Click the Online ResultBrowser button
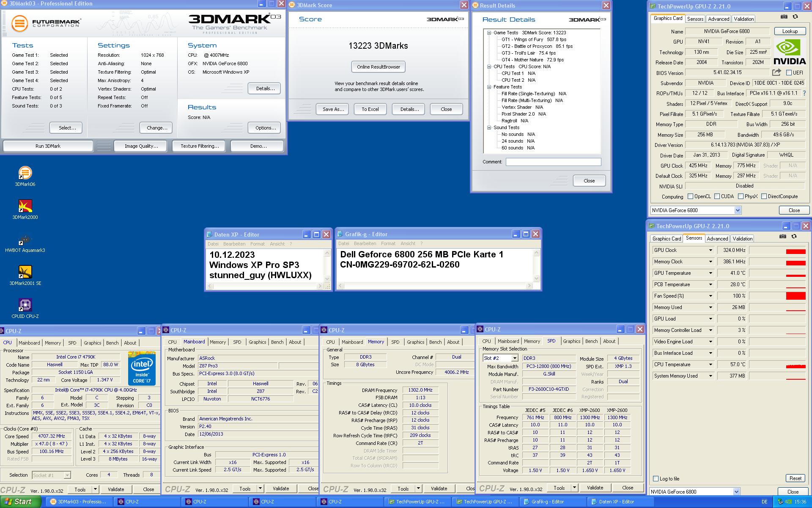 point(378,67)
